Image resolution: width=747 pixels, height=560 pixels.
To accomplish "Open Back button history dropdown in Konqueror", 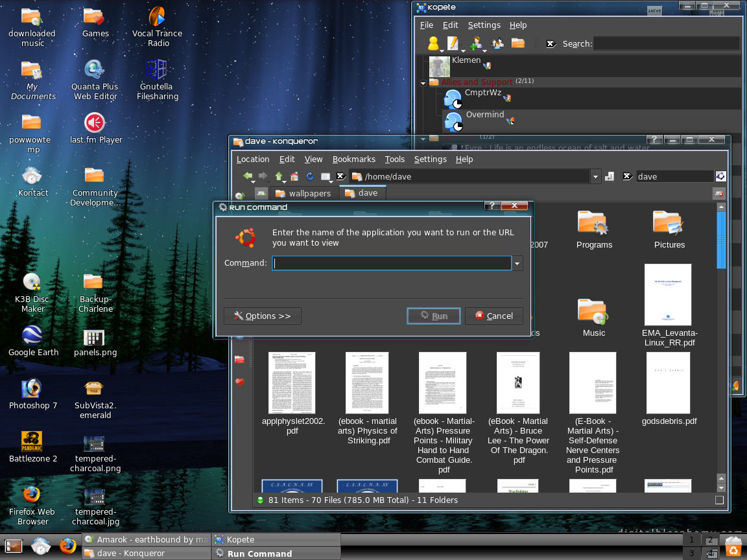I will 254,182.
